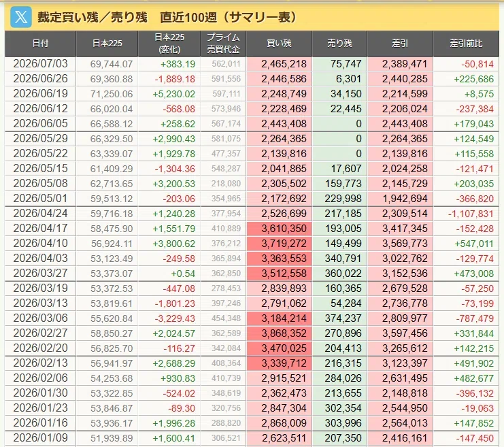Click the 日本225 (変化) column header
Viewport: 504px width, 447px height.
(x=169, y=44)
